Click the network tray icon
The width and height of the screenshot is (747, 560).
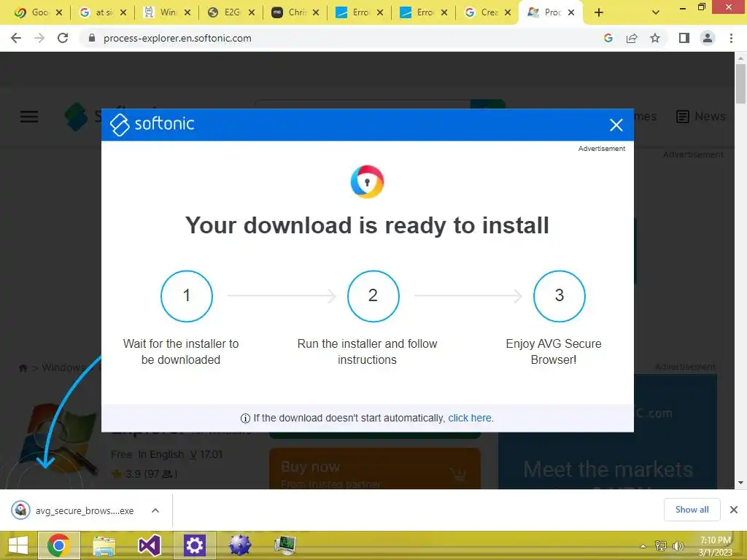coord(661,546)
